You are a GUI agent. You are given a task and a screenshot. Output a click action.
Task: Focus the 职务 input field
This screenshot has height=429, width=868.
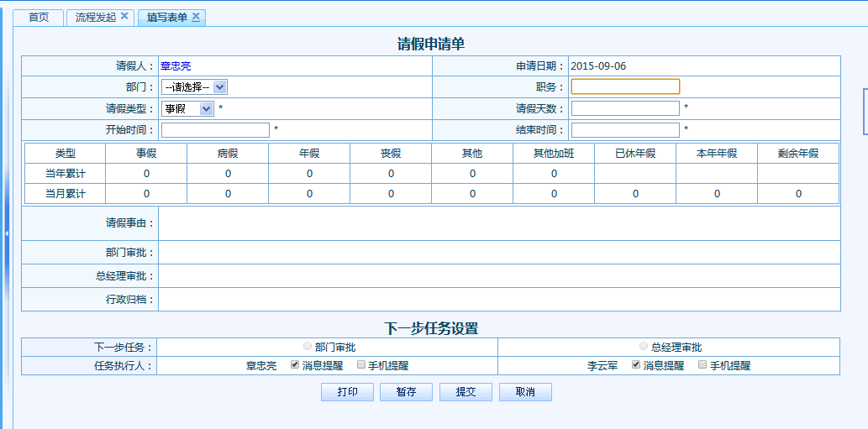(625, 86)
